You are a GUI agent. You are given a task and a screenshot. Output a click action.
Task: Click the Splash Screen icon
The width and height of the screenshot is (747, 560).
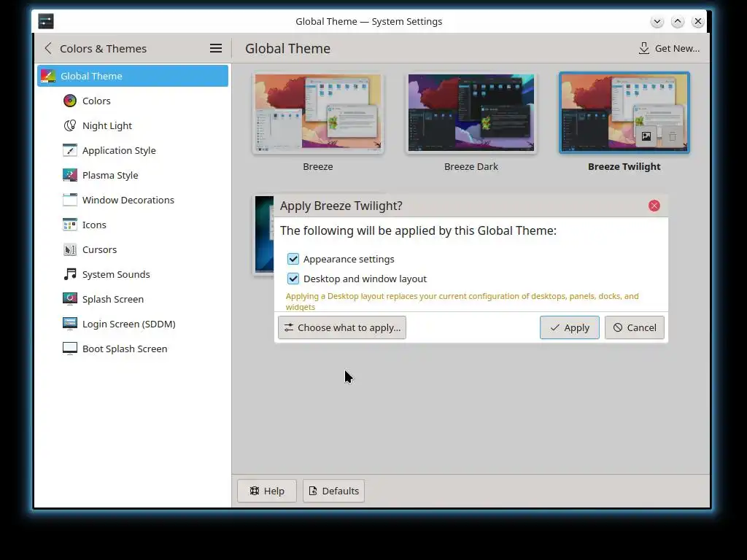click(70, 298)
